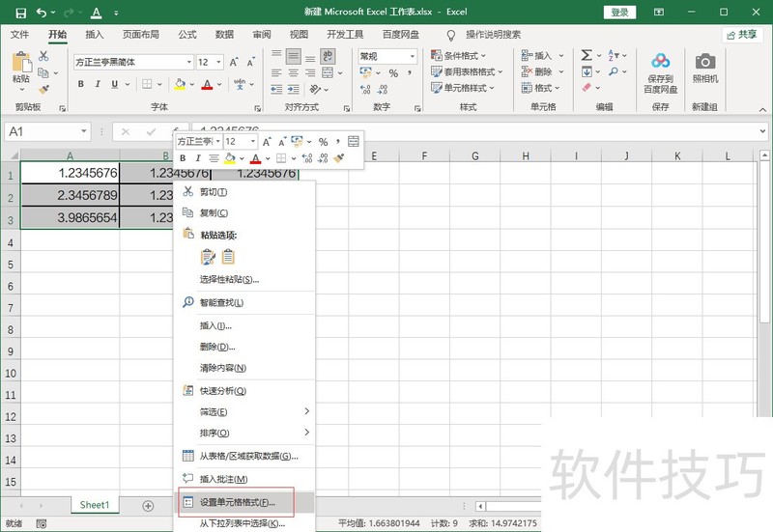The width and height of the screenshot is (773, 532).
Task: Open the ribbon font size dropdown
Action: pyautogui.click(x=218, y=62)
